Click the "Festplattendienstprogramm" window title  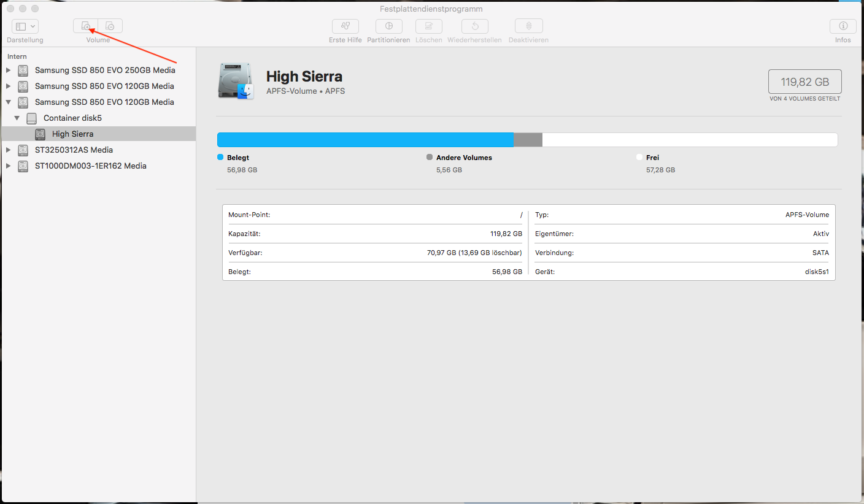tap(431, 9)
